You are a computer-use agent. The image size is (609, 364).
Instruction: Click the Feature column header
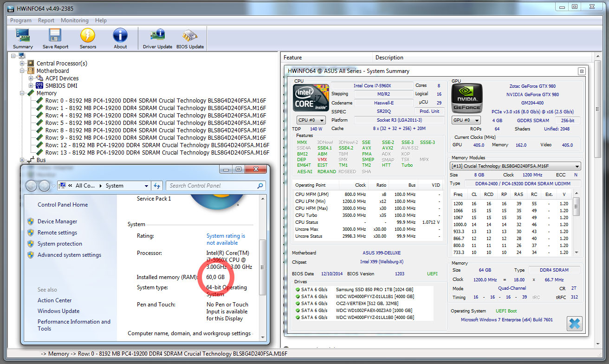pyautogui.click(x=327, y=58)
